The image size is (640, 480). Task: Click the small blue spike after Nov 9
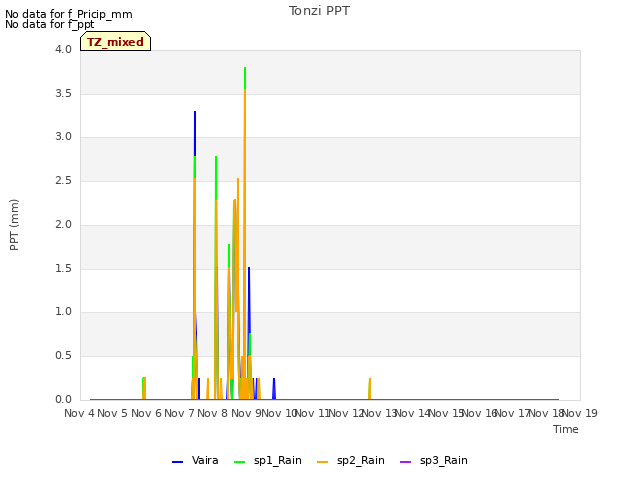(x=274, y=389)
